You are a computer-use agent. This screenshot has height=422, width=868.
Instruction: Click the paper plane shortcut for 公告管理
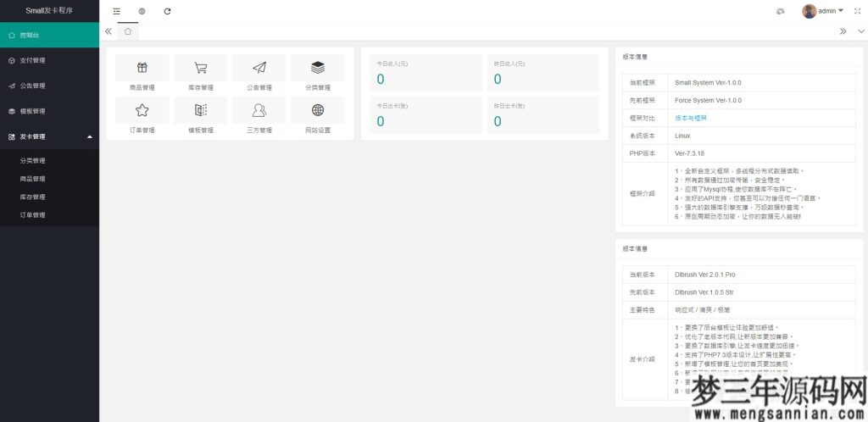pos(259,68)
